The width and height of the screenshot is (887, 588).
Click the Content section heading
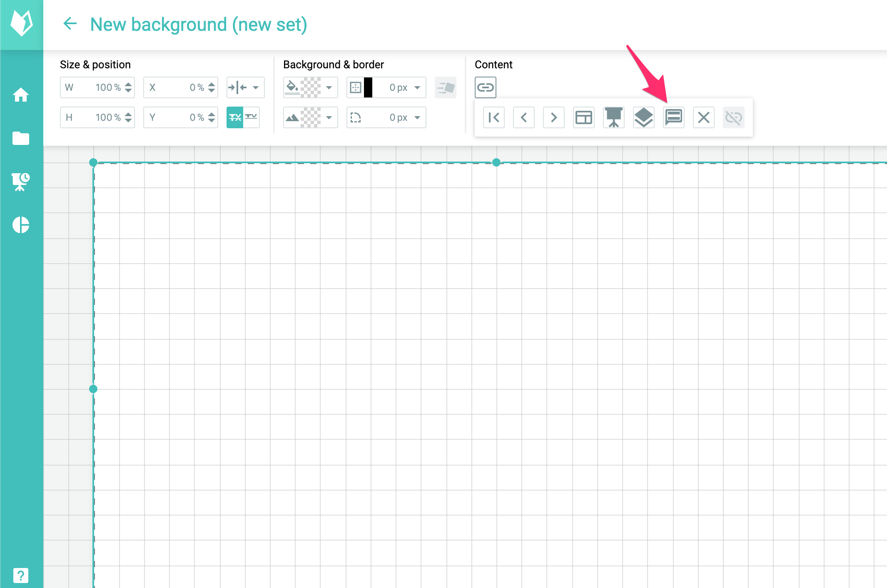click(493, 65)
